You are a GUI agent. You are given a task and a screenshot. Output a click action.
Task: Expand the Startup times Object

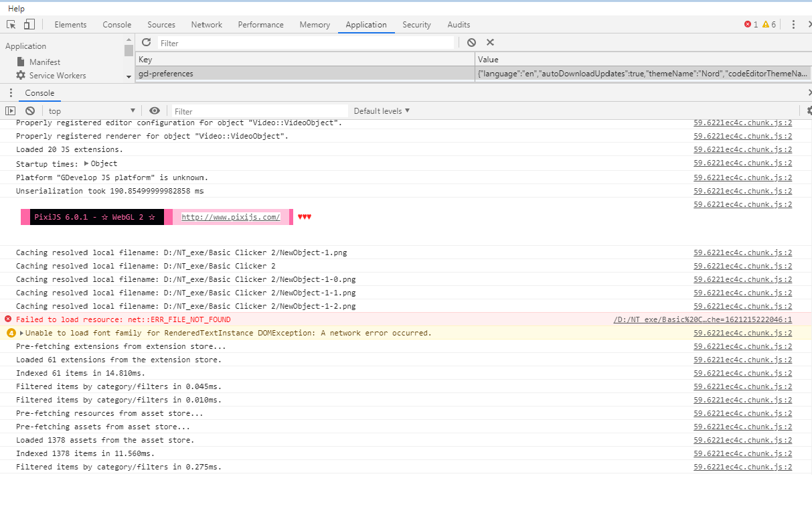(x=86, y=164)
